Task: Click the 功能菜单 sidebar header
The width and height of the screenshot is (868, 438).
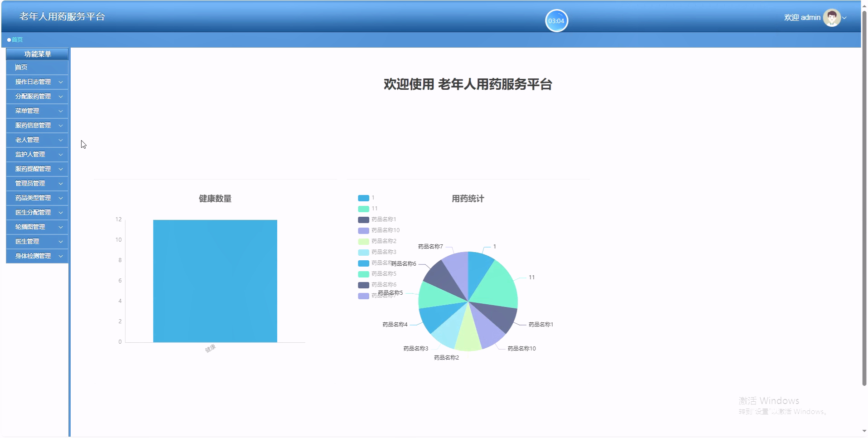Action: click(38, 54)
